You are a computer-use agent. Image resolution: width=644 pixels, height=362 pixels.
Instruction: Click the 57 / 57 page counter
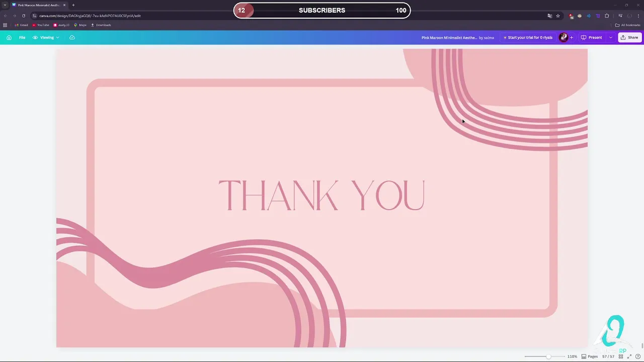(x=608, y=356)
